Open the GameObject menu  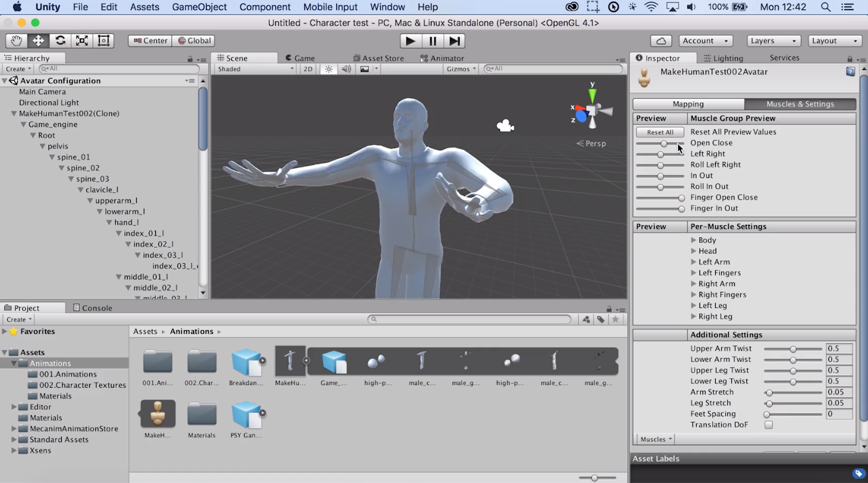pos(199,7)
